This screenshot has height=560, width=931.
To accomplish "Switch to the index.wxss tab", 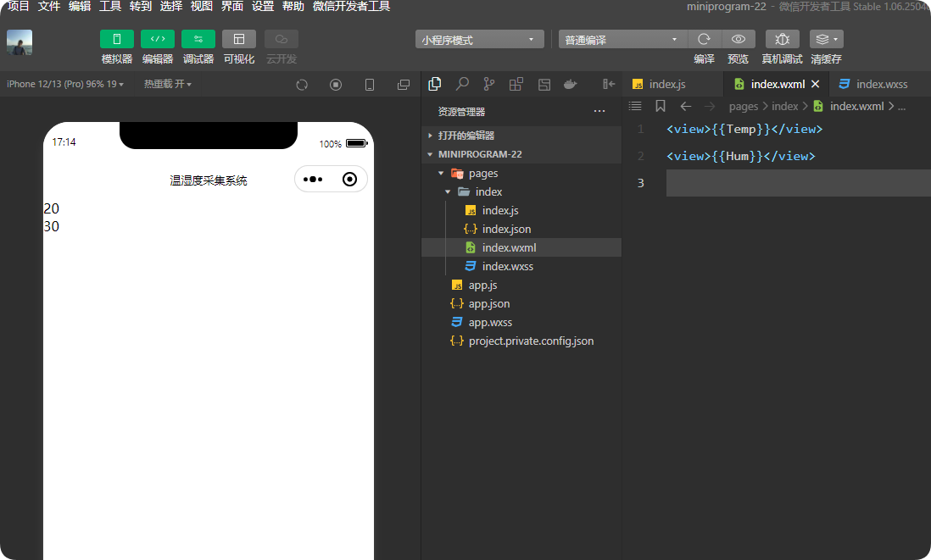I will 880,84.
